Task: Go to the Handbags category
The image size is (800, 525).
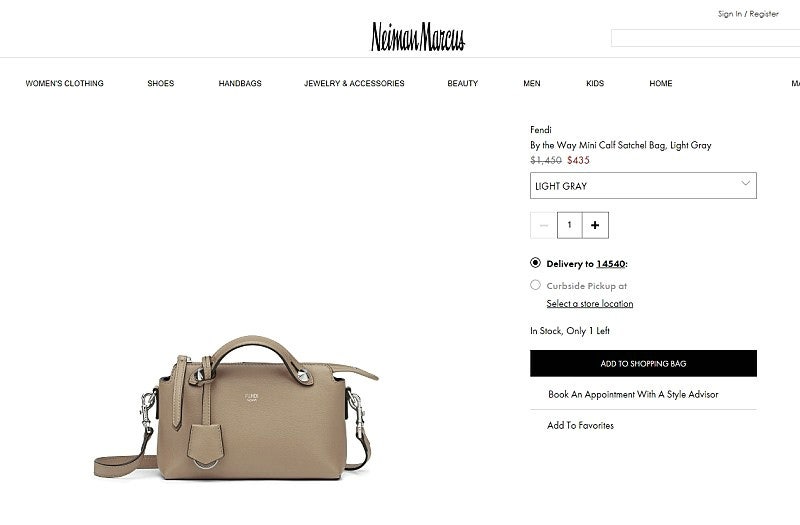Action: coord(240,83)
